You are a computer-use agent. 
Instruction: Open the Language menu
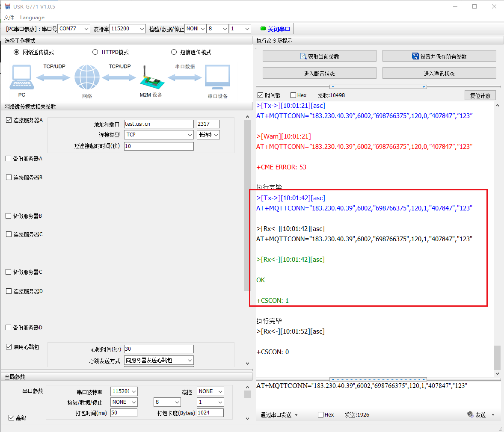[32, 18]
